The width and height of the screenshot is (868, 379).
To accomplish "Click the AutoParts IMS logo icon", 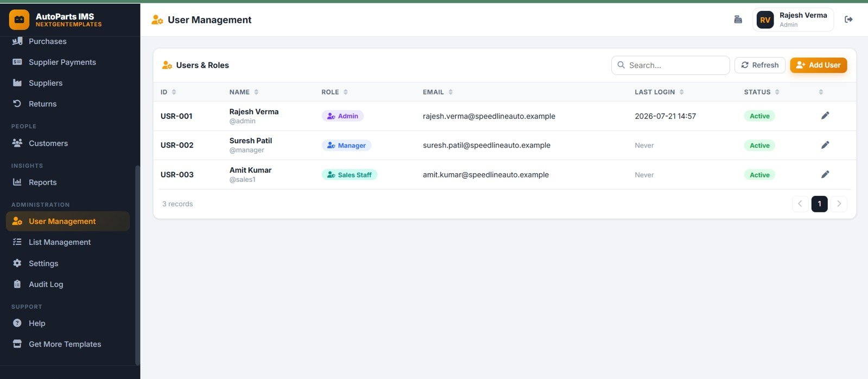I will (x=19, y=20).
